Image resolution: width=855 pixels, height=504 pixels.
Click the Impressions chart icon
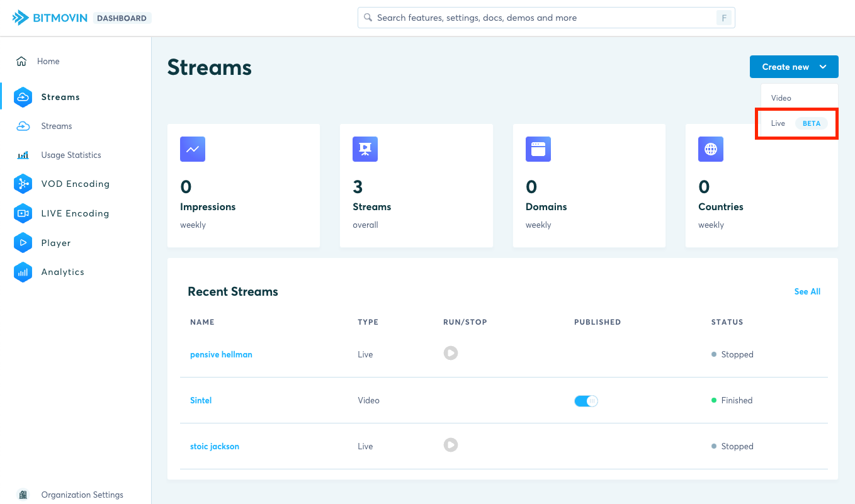193,149
